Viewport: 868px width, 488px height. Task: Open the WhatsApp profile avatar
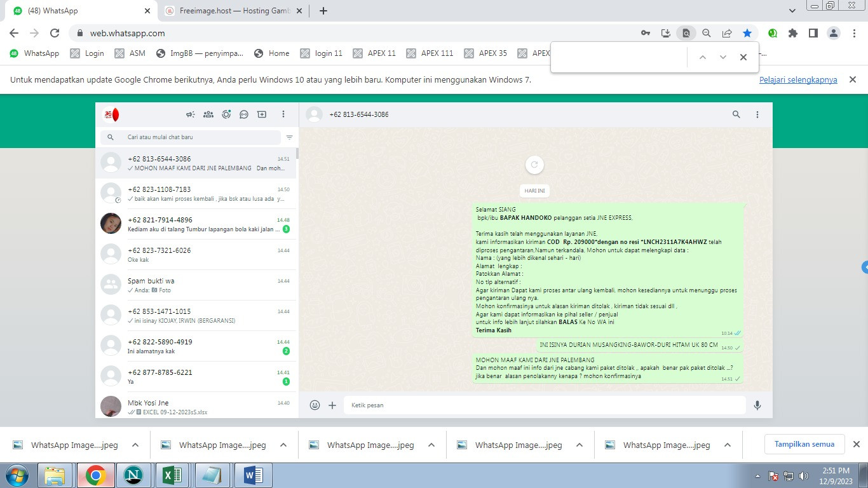pyautogui.click(x=111, y=114)
